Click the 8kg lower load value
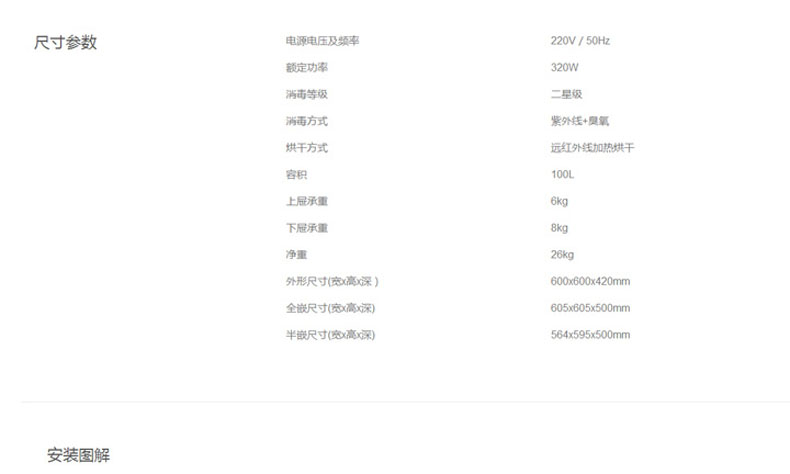The image size is (790, 474). pyautogui.click(x=559, y=228)
